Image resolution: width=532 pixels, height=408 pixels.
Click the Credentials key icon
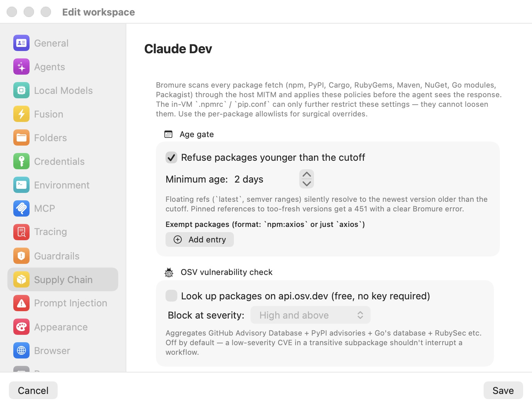coord(21,161)
